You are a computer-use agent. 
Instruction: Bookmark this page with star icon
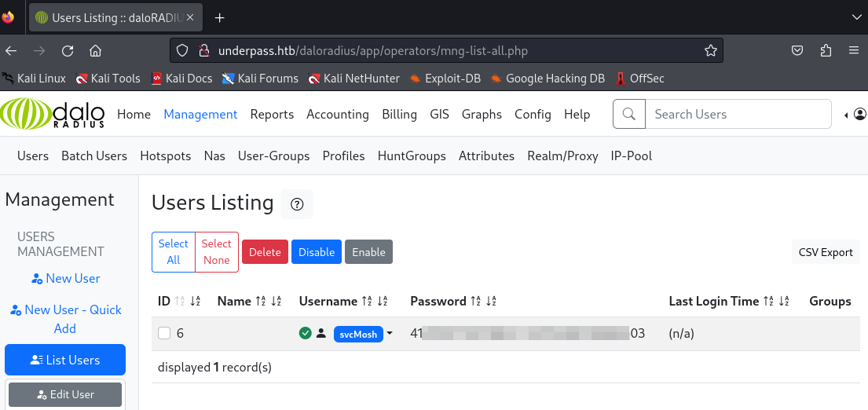(x=711, y=51)
